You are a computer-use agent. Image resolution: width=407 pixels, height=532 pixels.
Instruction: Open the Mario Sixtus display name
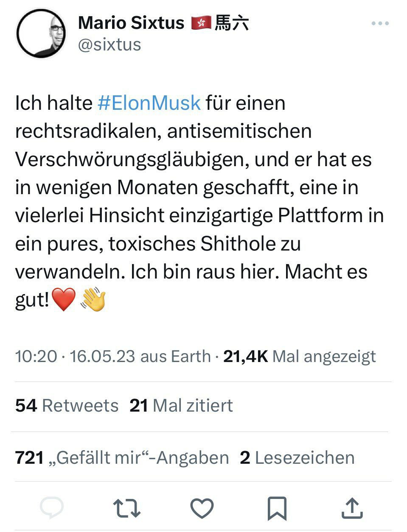pyautogui.click(x=131, y=23)
